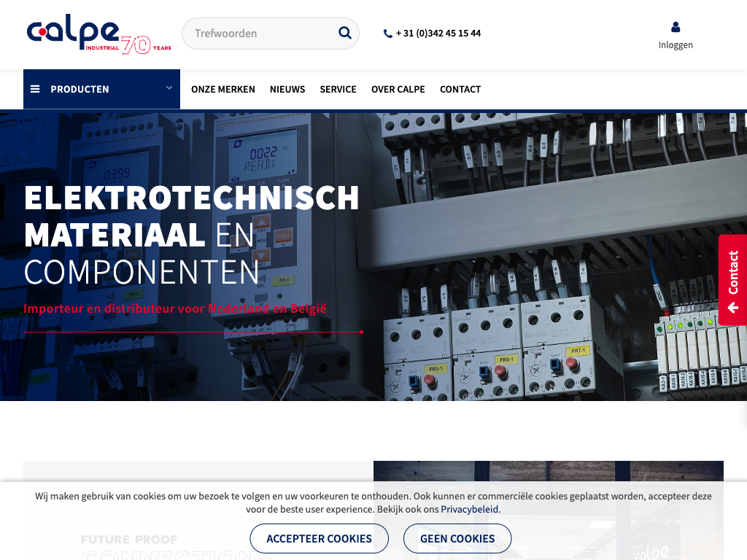Open the red Contact side tab
This screenshot has height=560, width=747.
[x=733, y=272]
